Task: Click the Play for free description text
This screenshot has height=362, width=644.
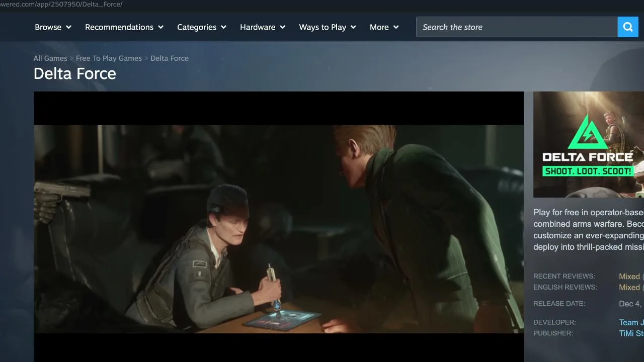Action: pyautogui.click(x=589, y=230)
